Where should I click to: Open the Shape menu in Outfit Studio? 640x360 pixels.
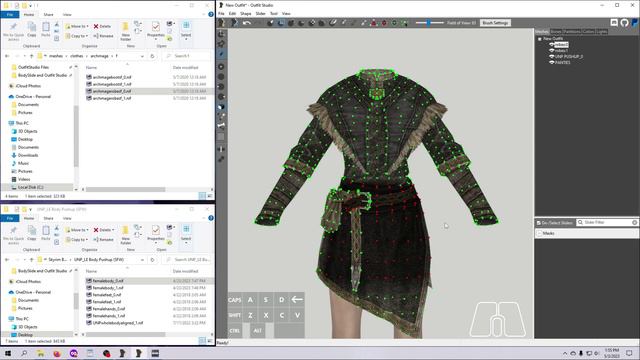(x=246, y=13)
